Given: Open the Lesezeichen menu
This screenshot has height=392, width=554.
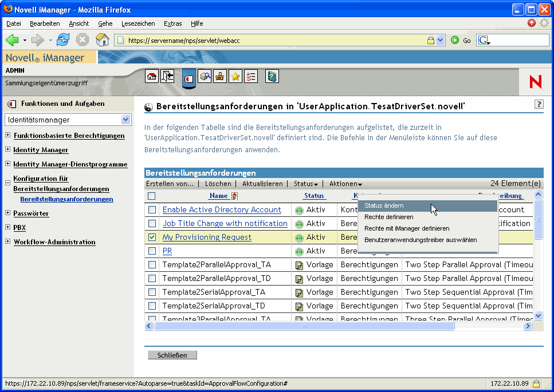Looking at the screenshot, I should pos(138,23).
